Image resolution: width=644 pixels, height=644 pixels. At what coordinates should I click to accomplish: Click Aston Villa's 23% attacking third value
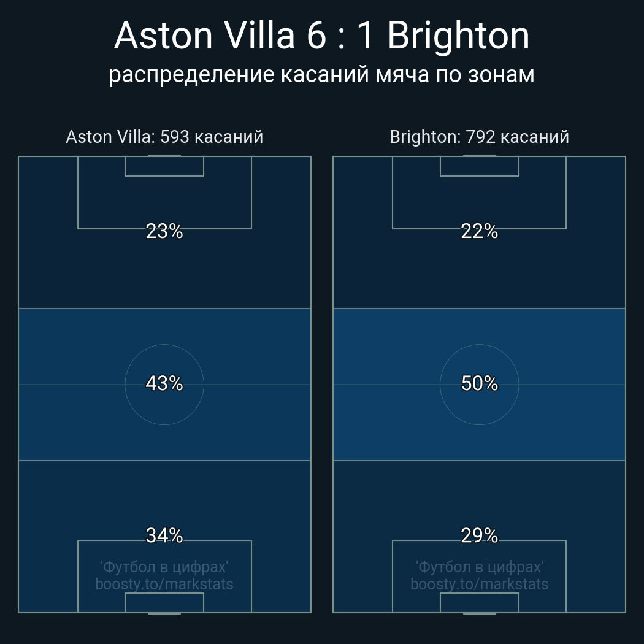click(x=164, y=231)
